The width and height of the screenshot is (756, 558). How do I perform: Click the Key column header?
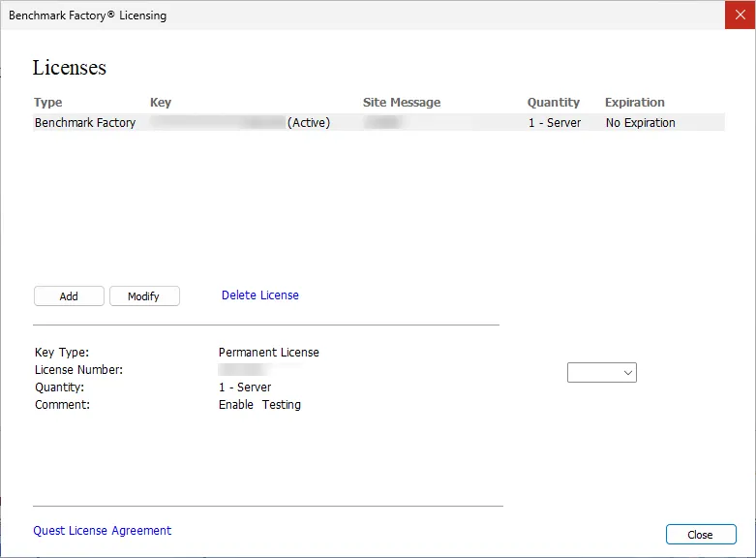pos(161,103)
